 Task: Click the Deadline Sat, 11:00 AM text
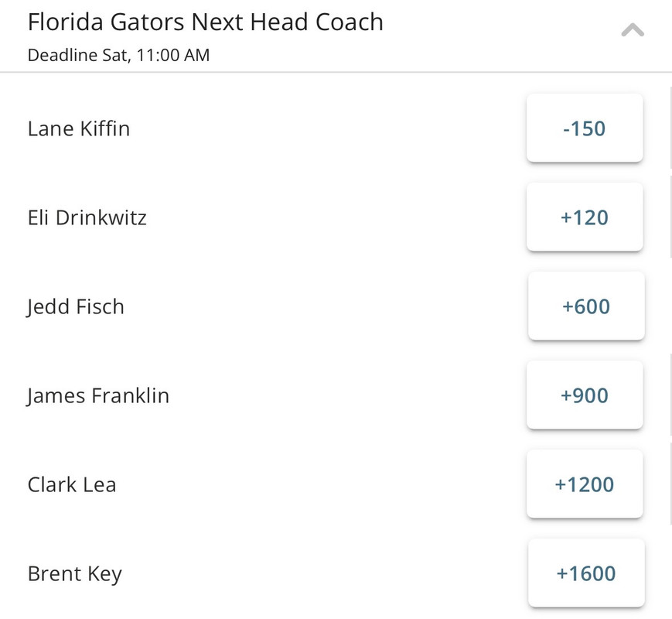point(118,55)
